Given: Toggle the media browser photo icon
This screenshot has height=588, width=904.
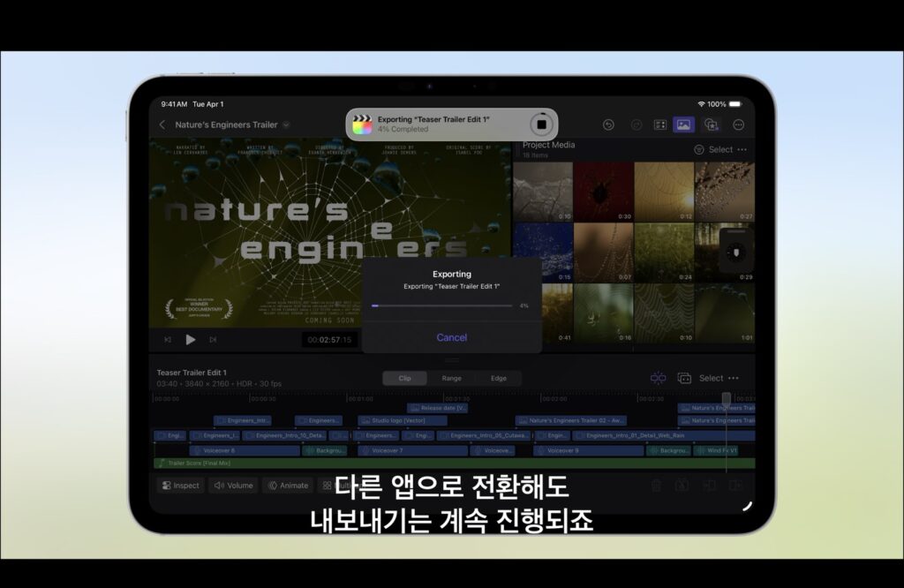Looking at the screenshot, I should [684, 124].
